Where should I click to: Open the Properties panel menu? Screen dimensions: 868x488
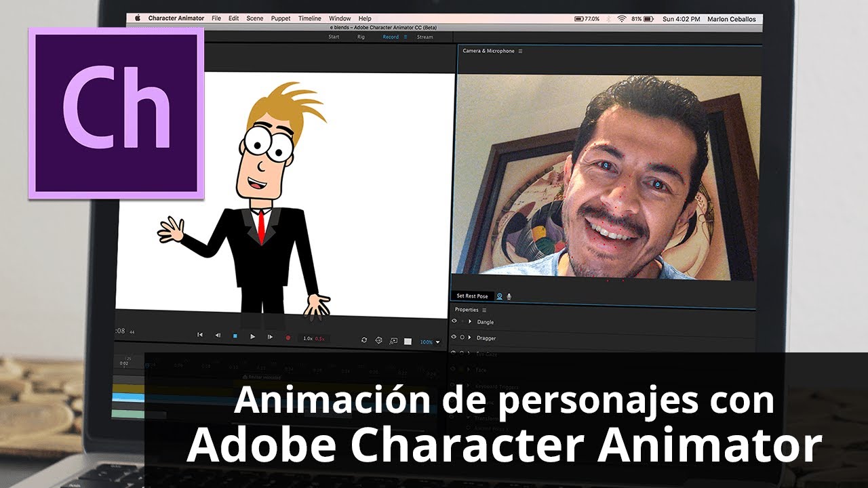(x=484, y=310)
